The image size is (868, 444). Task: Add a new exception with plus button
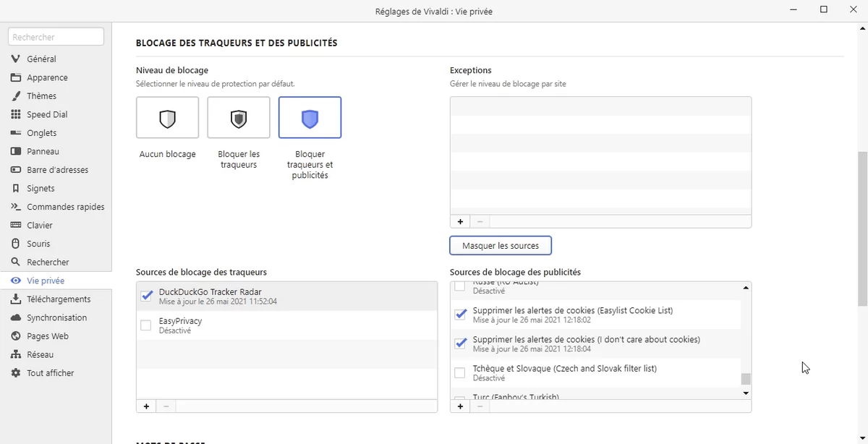click(x=460, y=222)
